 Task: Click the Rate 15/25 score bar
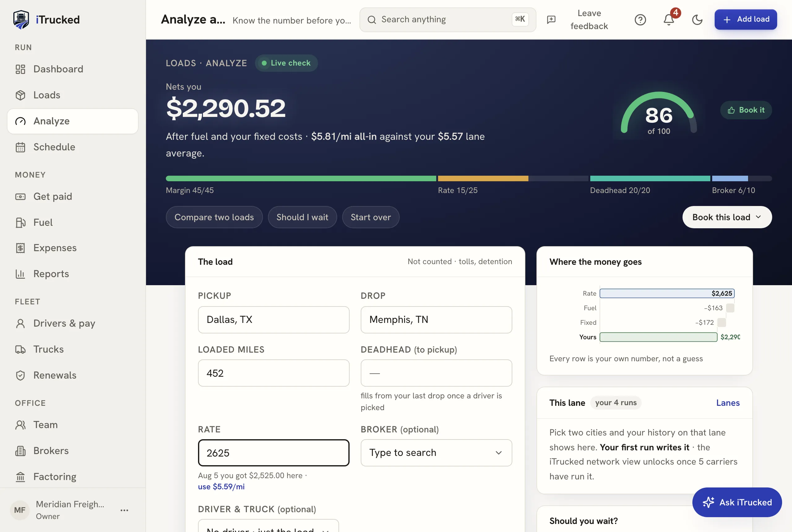click(513, 178)
